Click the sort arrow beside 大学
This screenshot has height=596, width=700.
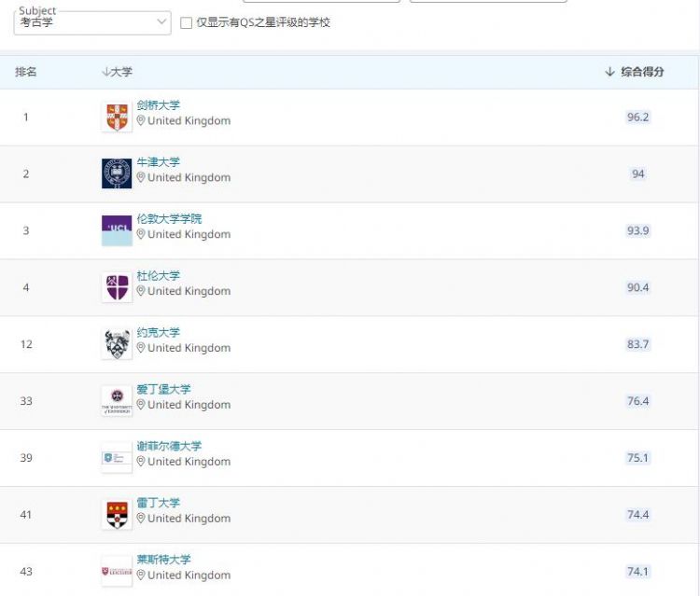tap(105, 72)
